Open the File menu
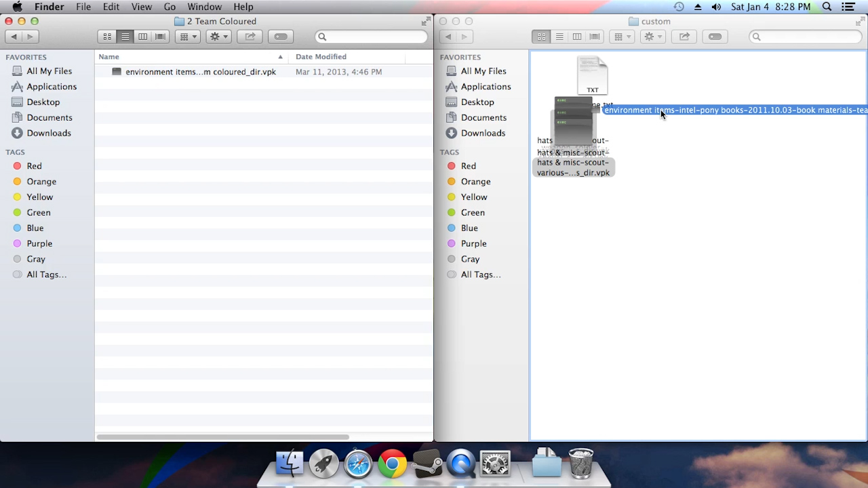Screen dimensions: 868x488 [83, 7]
